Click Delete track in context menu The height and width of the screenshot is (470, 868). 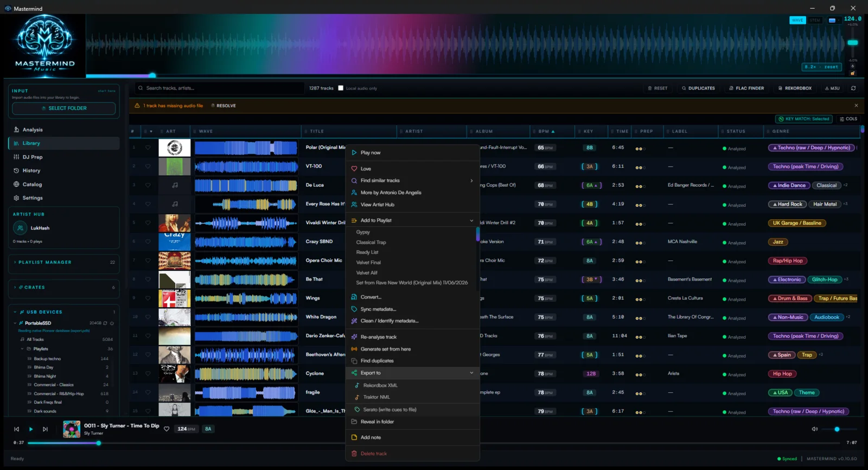click(412, 454)
